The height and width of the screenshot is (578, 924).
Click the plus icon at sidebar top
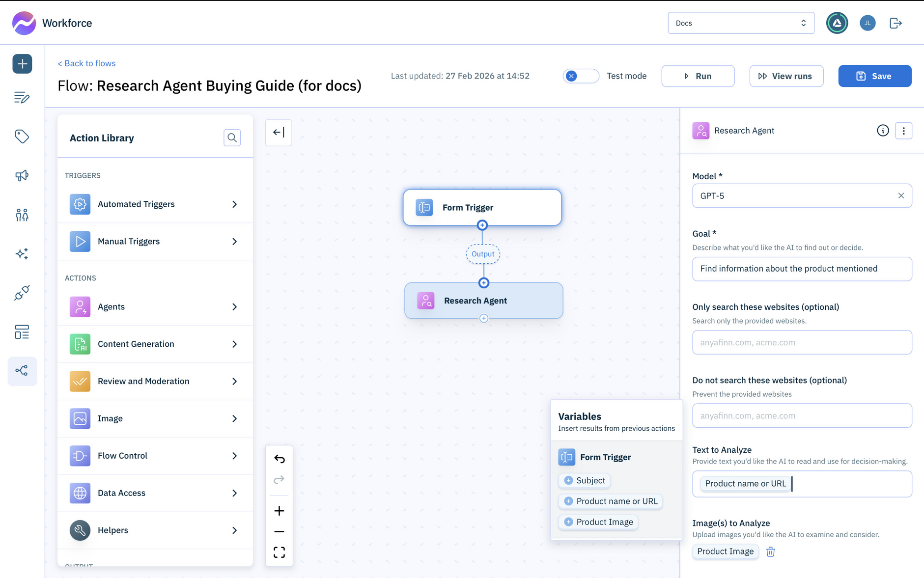coord(22,64)
